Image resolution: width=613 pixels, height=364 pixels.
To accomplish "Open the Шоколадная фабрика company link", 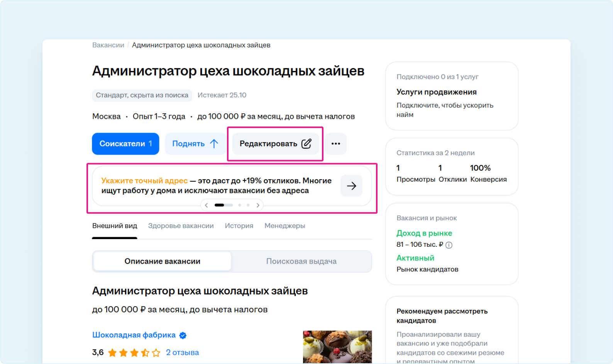I will [x=134, y=335].
